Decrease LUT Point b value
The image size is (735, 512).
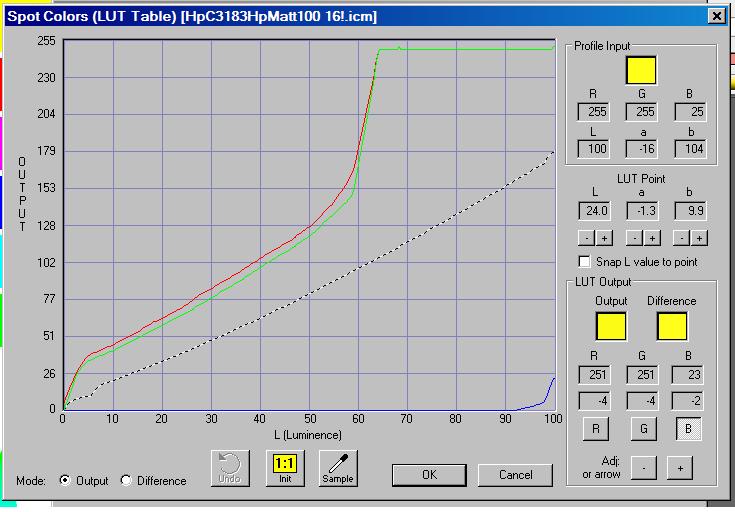[681, 238]
